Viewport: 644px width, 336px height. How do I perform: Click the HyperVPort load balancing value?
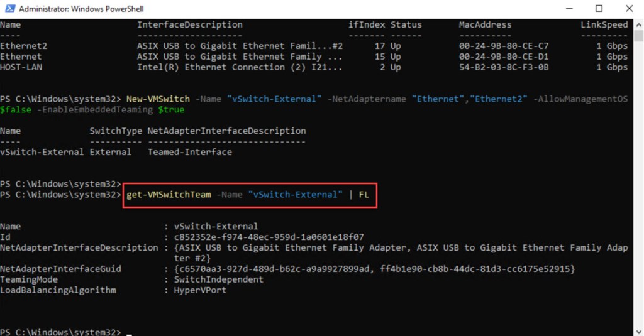200,290
